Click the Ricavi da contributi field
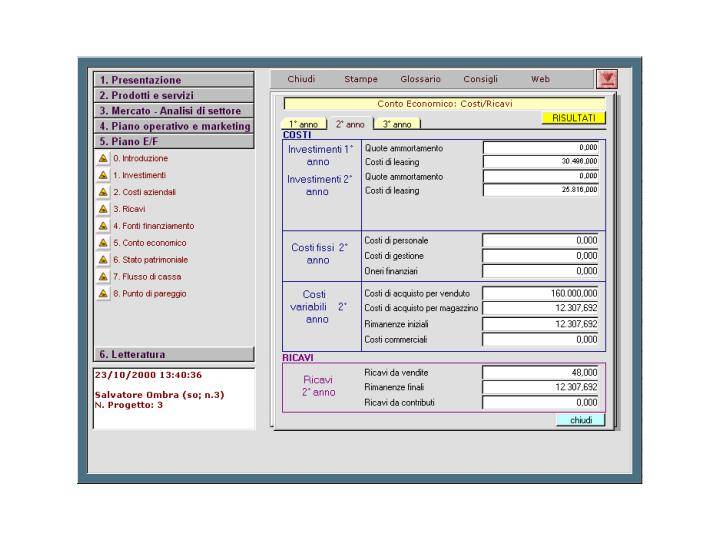The image size is (720, 540). (x=540, y=402)
